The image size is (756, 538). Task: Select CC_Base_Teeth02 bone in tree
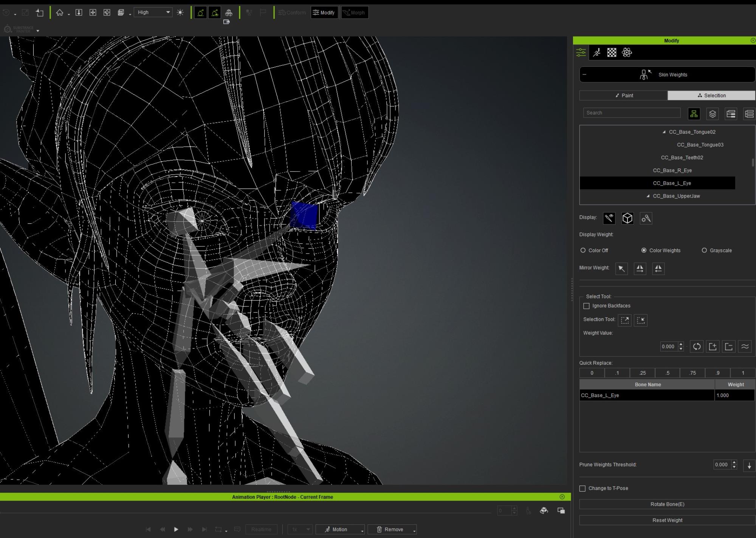click(x=682, y=158)
